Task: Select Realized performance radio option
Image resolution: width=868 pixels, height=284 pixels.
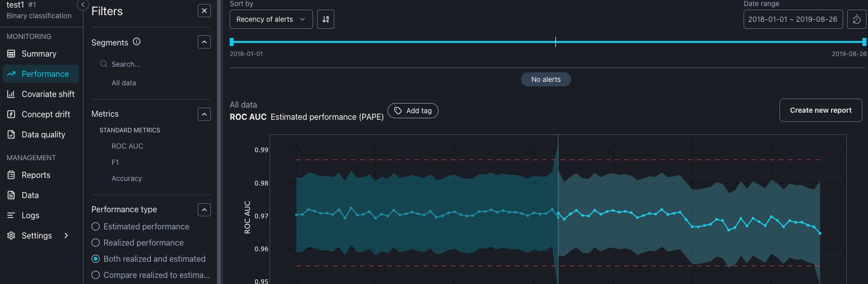Action: pos(96,243)
